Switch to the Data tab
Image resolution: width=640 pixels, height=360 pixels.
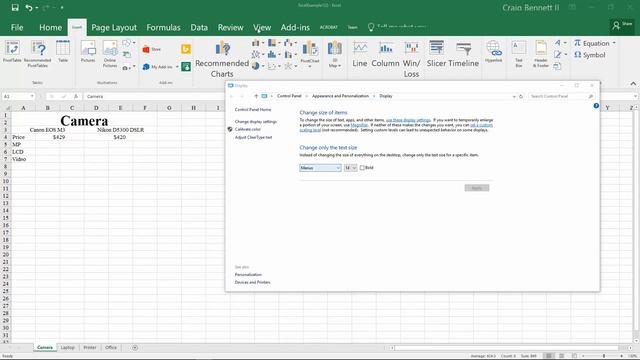199,27
